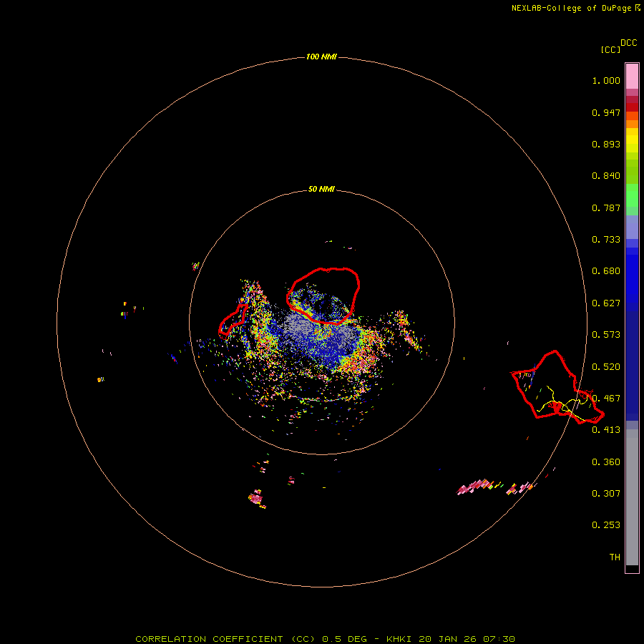
Task: Click the 0.947 scale value
Action: click(606, 112)
